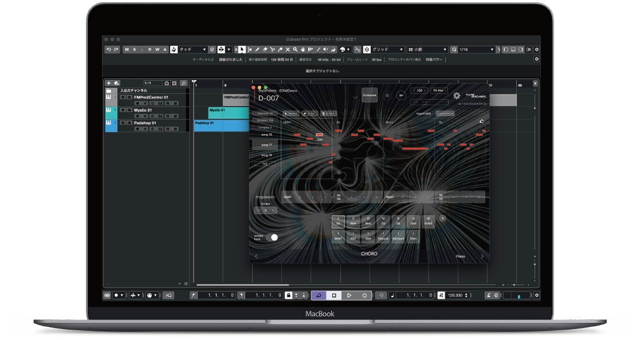
Task: Click the thumbs-up like icon
Action: click(x=482, y=121)
